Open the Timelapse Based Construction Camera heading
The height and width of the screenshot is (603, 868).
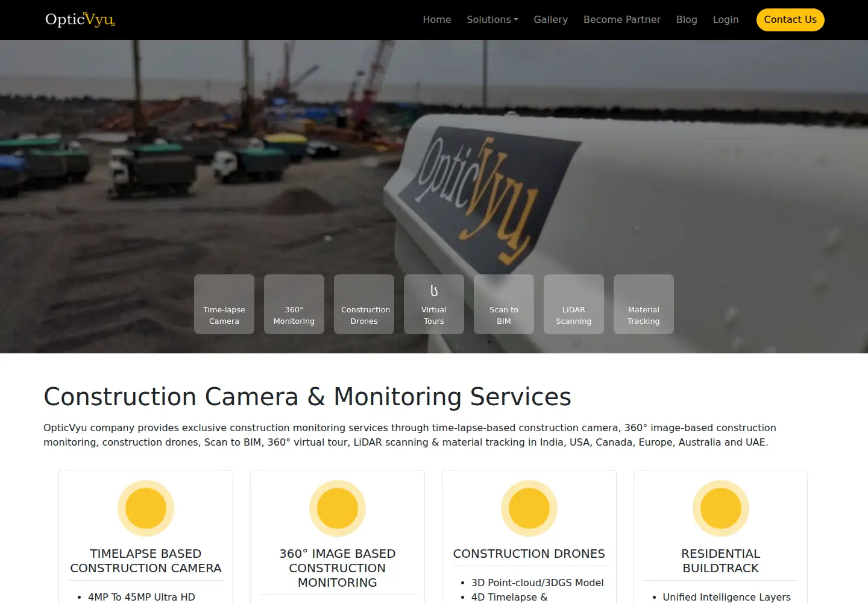point(146,561)
